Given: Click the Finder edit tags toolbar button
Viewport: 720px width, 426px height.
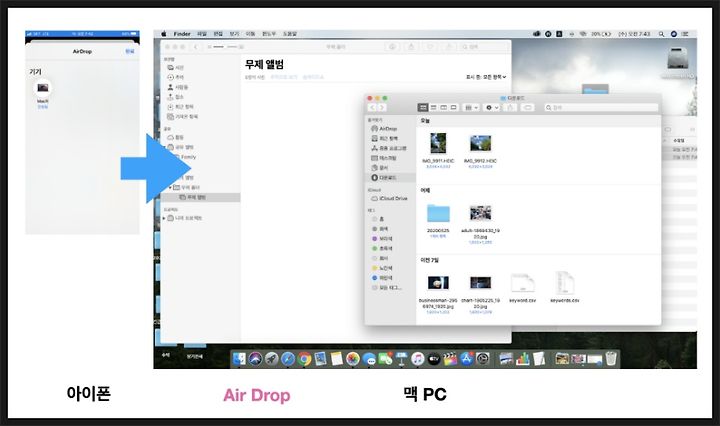Looking at the screenshot, I should (x=528, y=107).
